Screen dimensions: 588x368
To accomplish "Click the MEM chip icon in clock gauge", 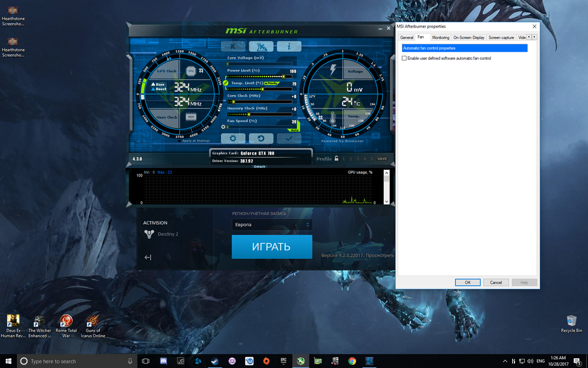I will tap(191, 117).
